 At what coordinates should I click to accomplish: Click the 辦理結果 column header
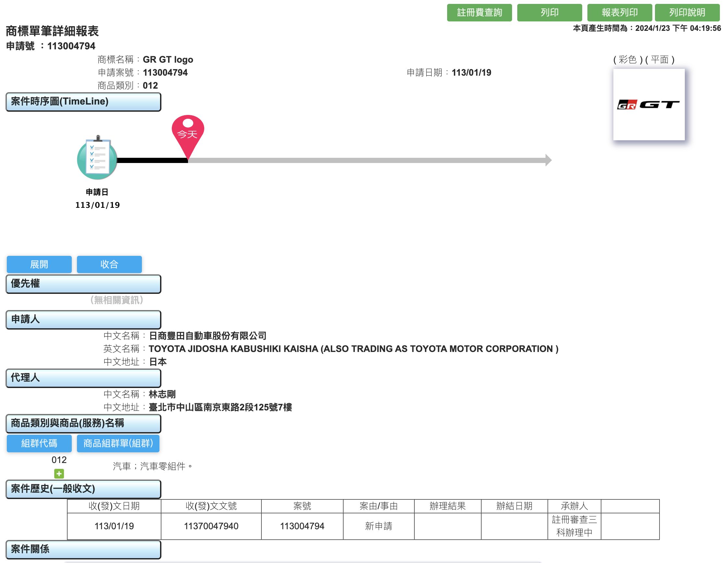pyautogui.click(x=448, y=506)
